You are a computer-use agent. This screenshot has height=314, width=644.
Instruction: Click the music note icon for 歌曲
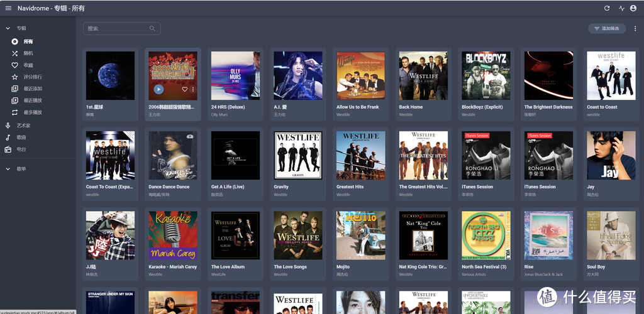[8, 138]
